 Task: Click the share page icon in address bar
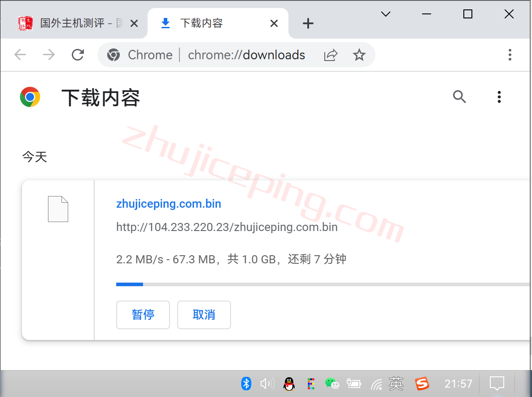pos(331,55)
